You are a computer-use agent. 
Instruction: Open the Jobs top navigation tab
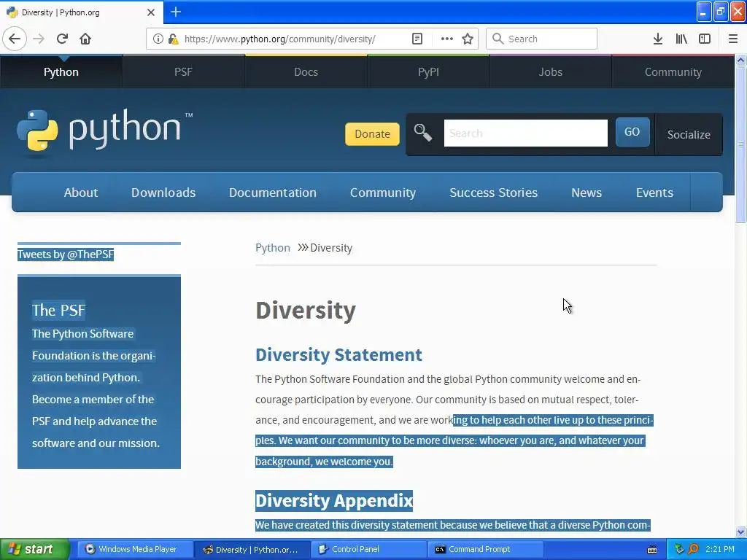pos(550,72)
